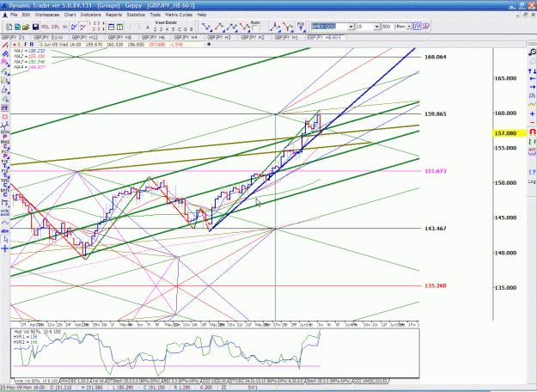Click the Save floppy disk icon
This screenshot has width=537, height=392.
click(x=35, y=27)
